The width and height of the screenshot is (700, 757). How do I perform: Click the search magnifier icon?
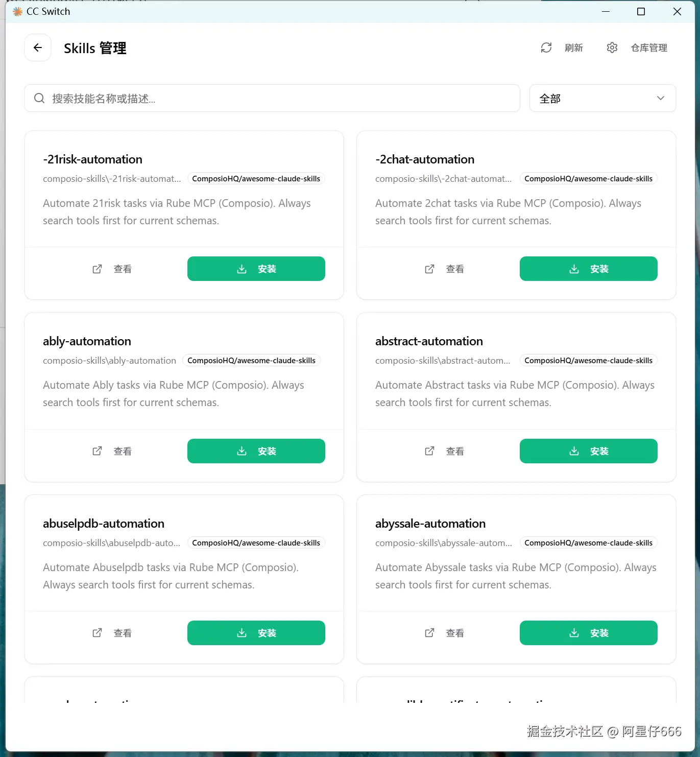click(39, 98)
